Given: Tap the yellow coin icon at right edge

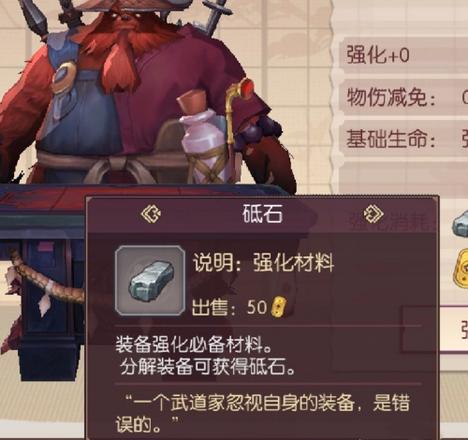Looking at the screenshot, I should click(461, 269).
